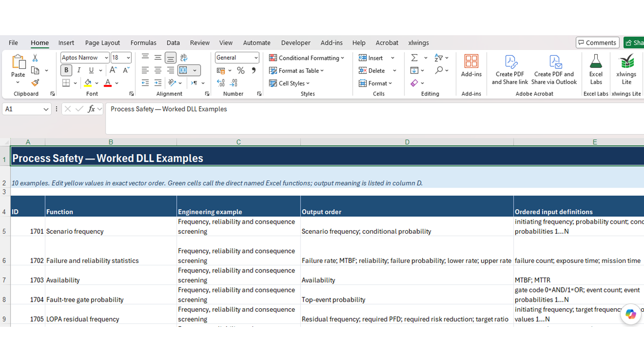The image size is (644, 362).
Task: Switch to the Developer tab
Action: pos(296,43)
